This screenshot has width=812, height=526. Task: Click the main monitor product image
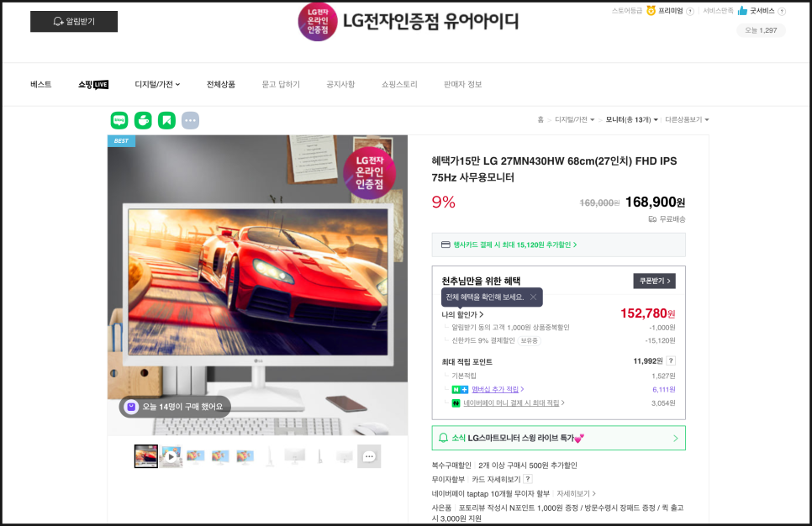tap(257, 285)
